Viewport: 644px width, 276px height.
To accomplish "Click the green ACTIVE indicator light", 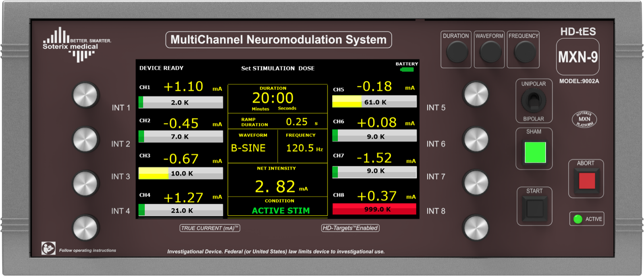I will [x=578, y=219].
